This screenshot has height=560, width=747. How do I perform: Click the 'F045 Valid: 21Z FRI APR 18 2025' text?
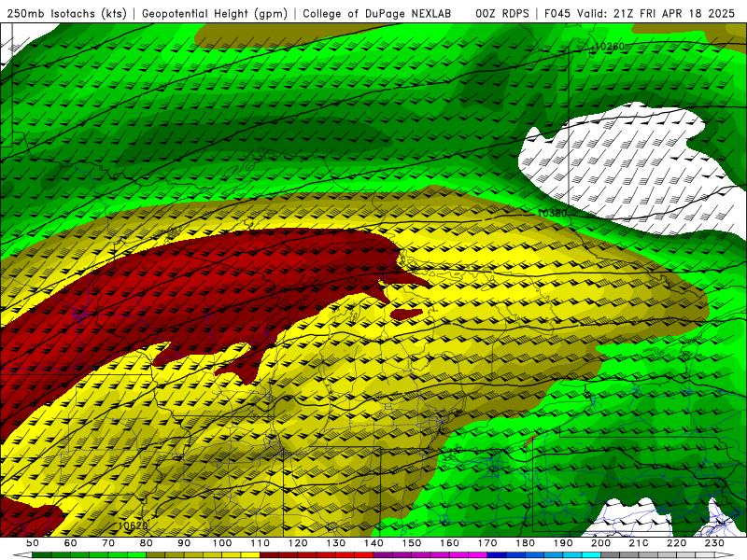tap(640, 13)
